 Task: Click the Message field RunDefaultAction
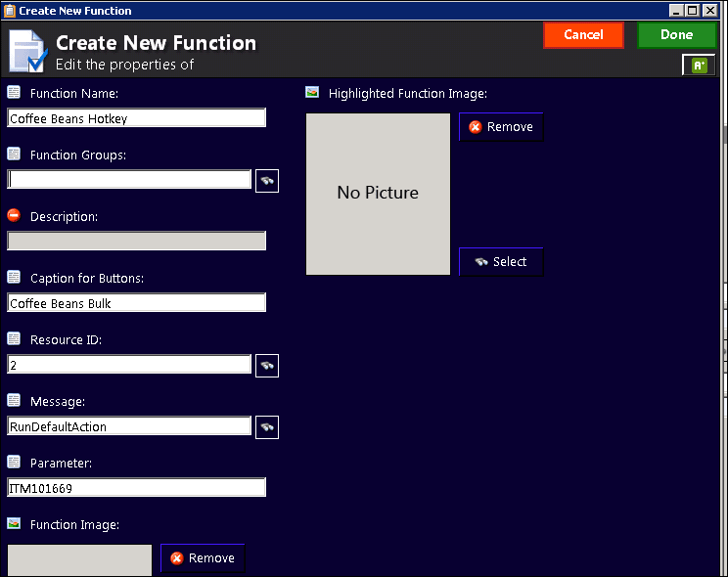[129, 426]
